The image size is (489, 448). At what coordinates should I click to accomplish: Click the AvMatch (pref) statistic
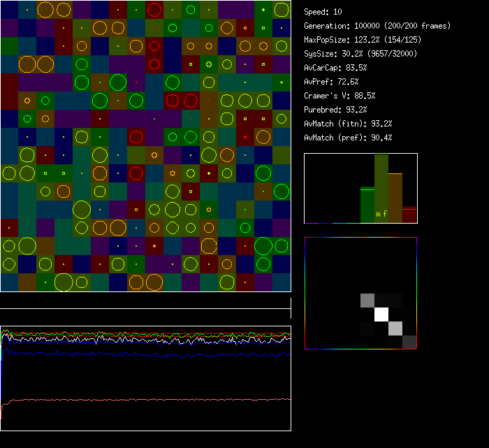(x=348, y=138)
